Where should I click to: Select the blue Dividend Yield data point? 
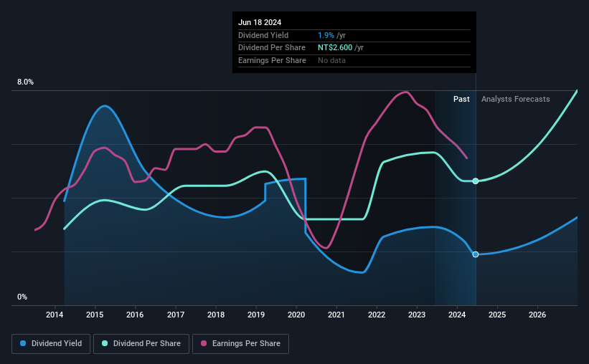(476, 254)
